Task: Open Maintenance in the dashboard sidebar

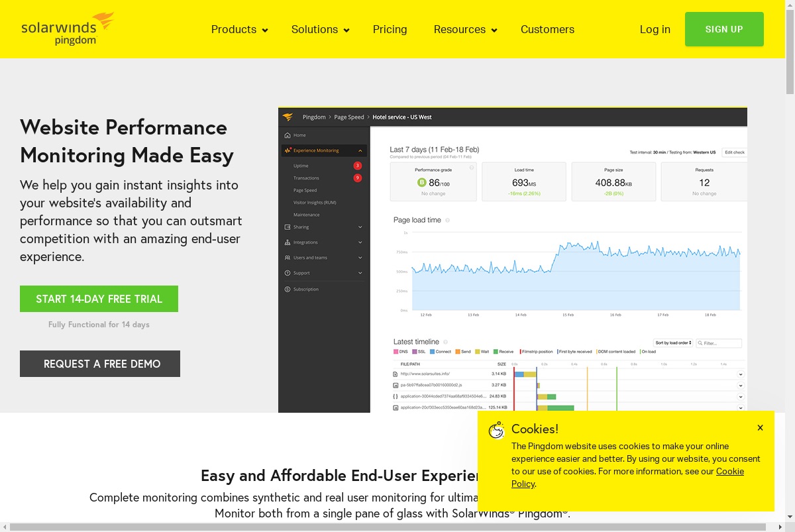Action: click(x=306, y=215)
